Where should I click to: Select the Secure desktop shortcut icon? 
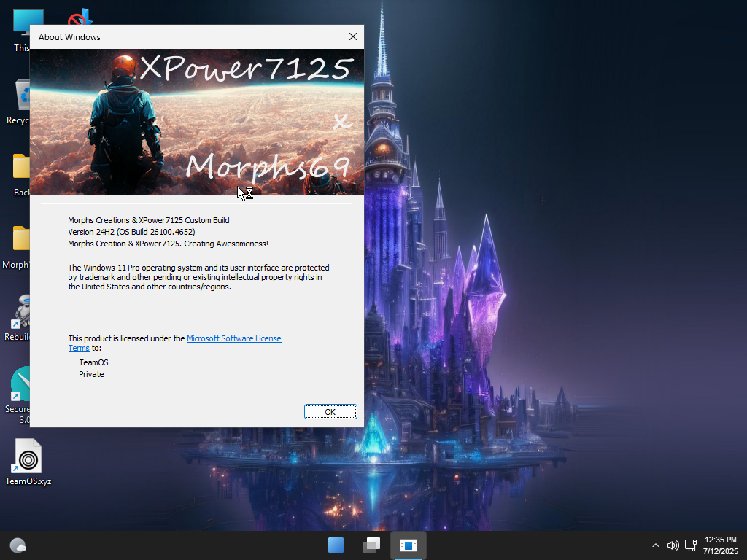[18, 395]
